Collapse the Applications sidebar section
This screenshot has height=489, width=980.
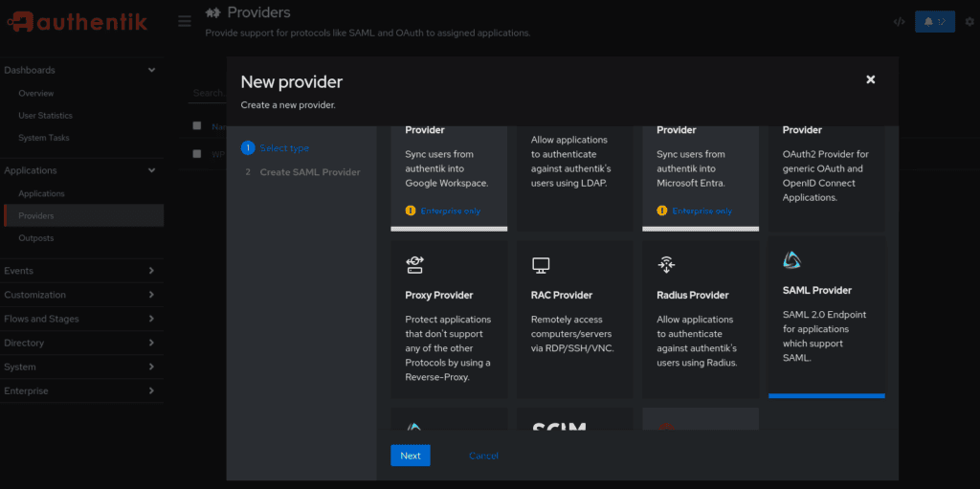[82, 170]
